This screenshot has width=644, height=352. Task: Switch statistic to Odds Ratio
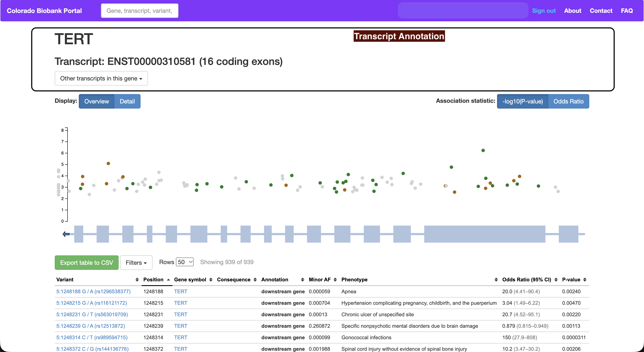(568, 102)
